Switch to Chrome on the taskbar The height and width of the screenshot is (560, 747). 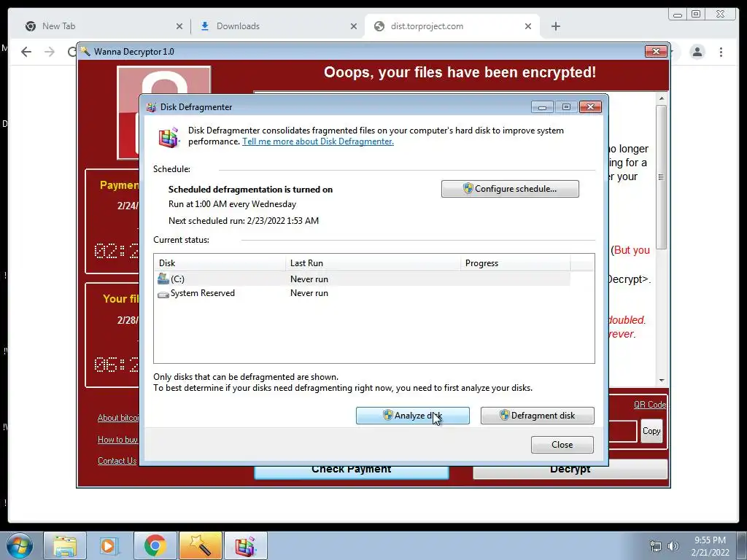click(x=155, y=545)
